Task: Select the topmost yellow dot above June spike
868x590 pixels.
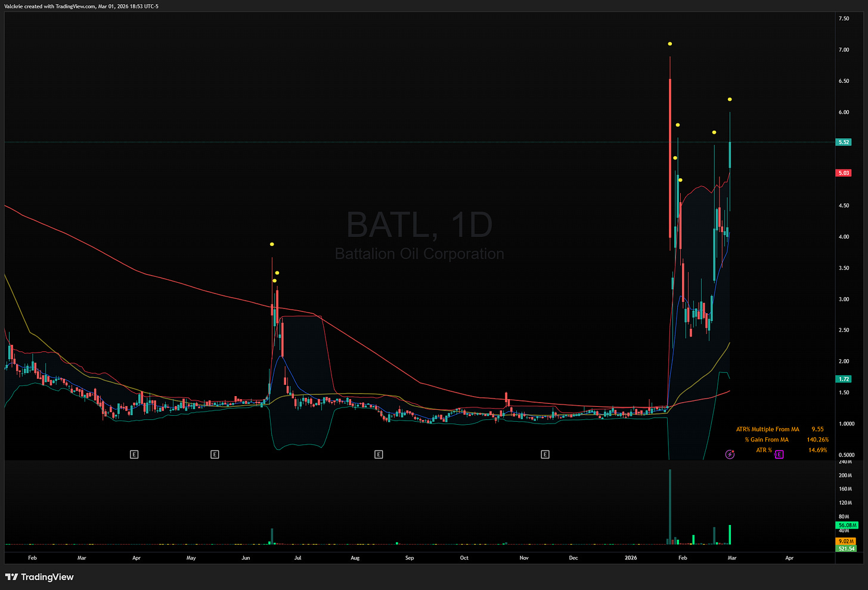Action: pos(272,244)
